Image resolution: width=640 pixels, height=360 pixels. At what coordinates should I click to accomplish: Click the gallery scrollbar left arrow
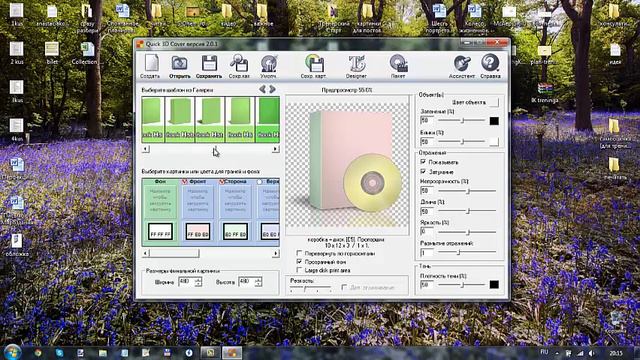pos(146,149)
